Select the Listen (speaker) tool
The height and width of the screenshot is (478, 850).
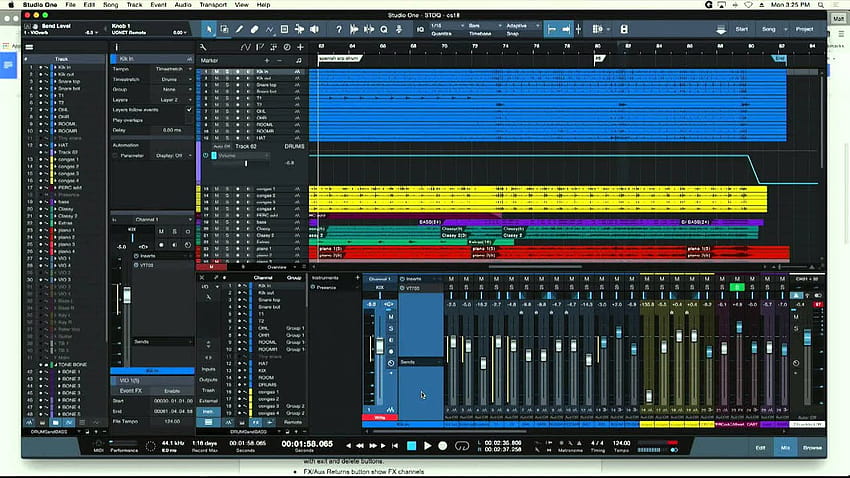pyautogui.click(x=314, y=29)
